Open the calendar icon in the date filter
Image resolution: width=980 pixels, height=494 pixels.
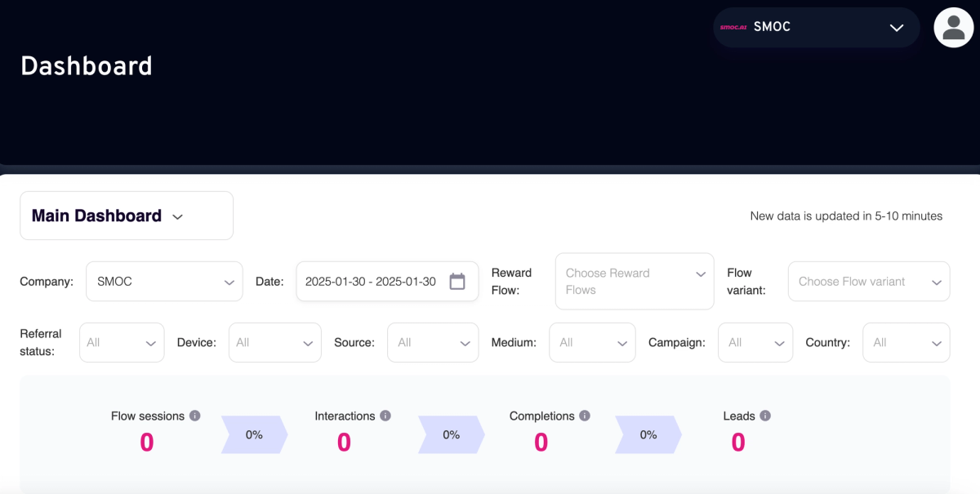click(x=457, y=281)
